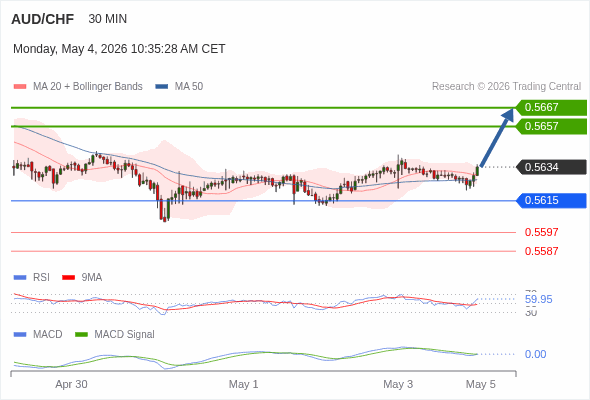Click the blue MACD legend marker
Screen dimensions: 590x400
tap(20, 335)
